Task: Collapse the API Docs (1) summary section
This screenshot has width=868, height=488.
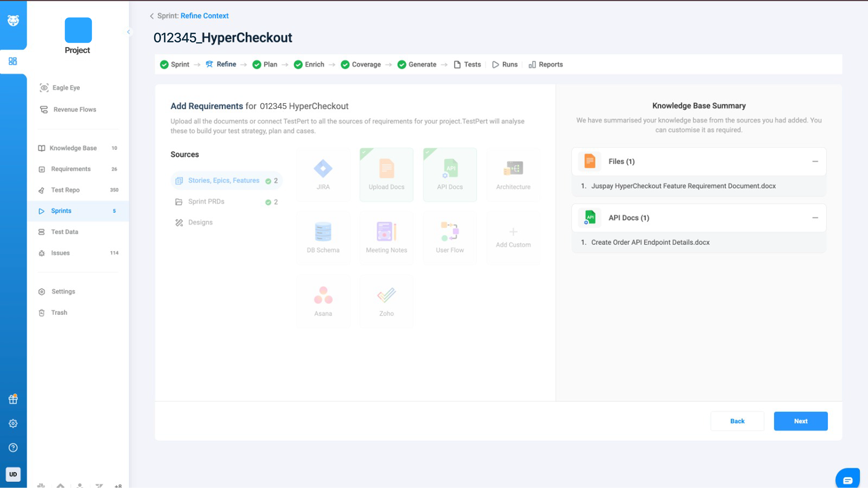Action: point(815,218)
